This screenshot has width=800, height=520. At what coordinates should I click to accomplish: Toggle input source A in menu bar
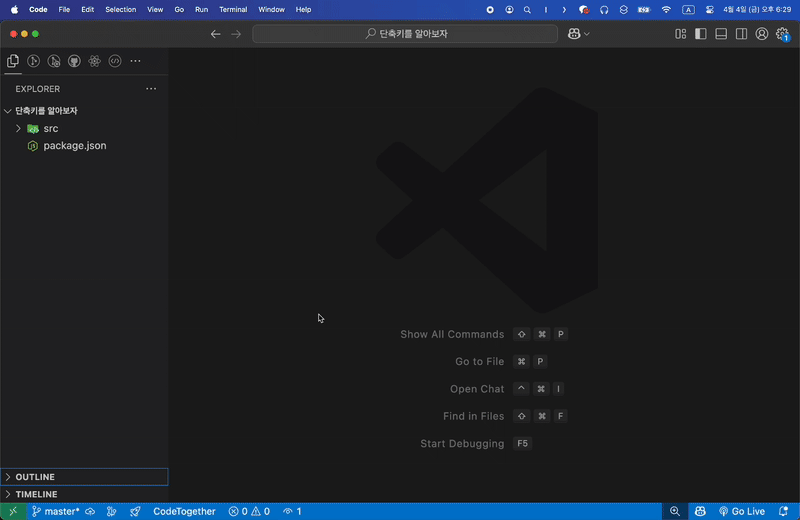[688, 10]
